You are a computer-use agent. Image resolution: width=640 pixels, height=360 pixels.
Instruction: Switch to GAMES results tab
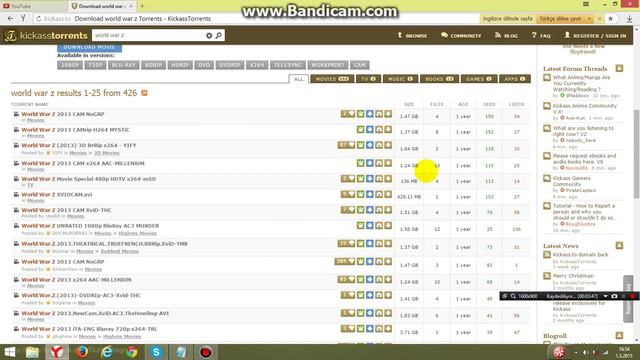click(479, 79)
